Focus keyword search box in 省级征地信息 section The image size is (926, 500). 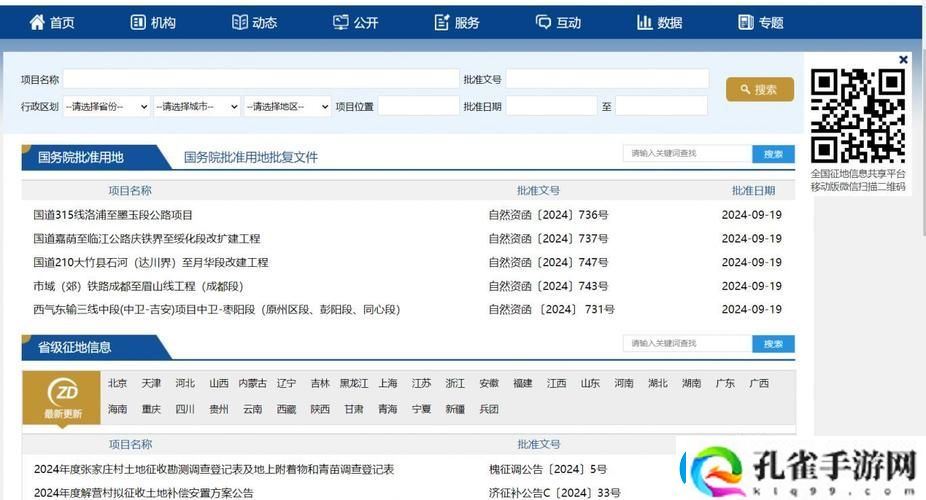pos(687,343)
